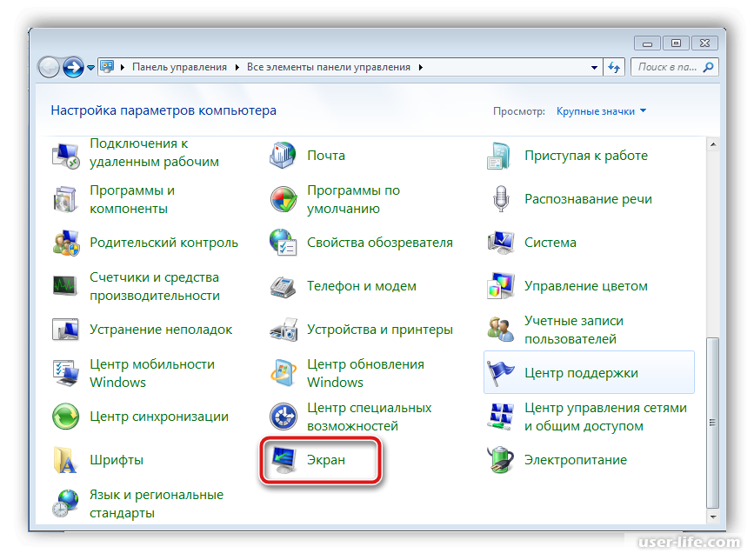Click the Панель управления breadcrumb
The height and width of the screenshot is (560, 754).
click(x=179, y=67)
